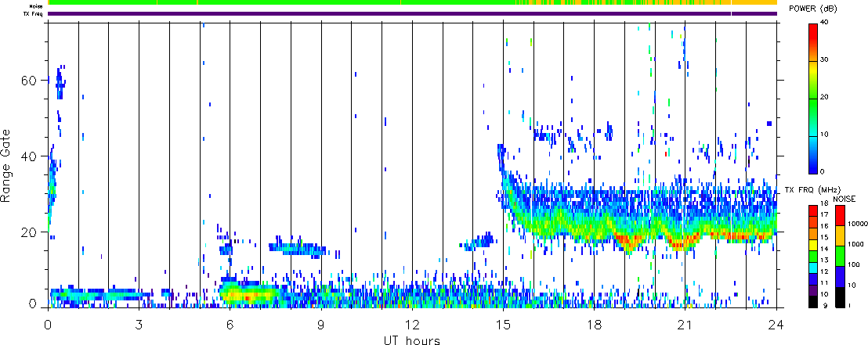Click the "1000" label on NOISE scale
This screenshot has width=868, height=345.
pos(854,246)
